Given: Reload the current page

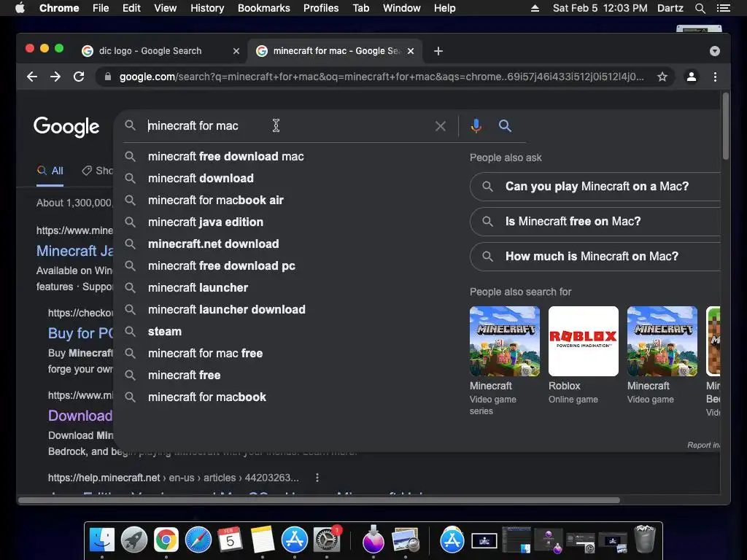Looking at the screenshot, I should pyautogui.click(x=79, y=77).
